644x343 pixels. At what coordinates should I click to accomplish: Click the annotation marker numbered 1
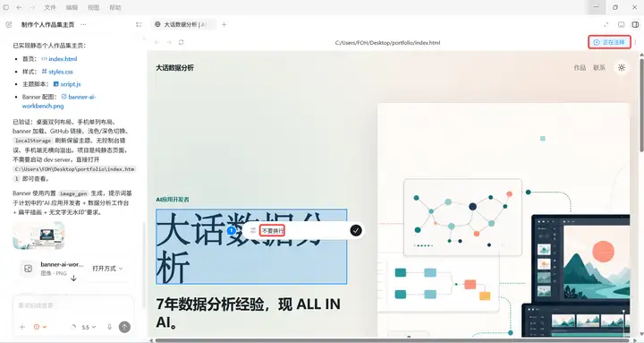pyautogui.click(x=232, y=230)
